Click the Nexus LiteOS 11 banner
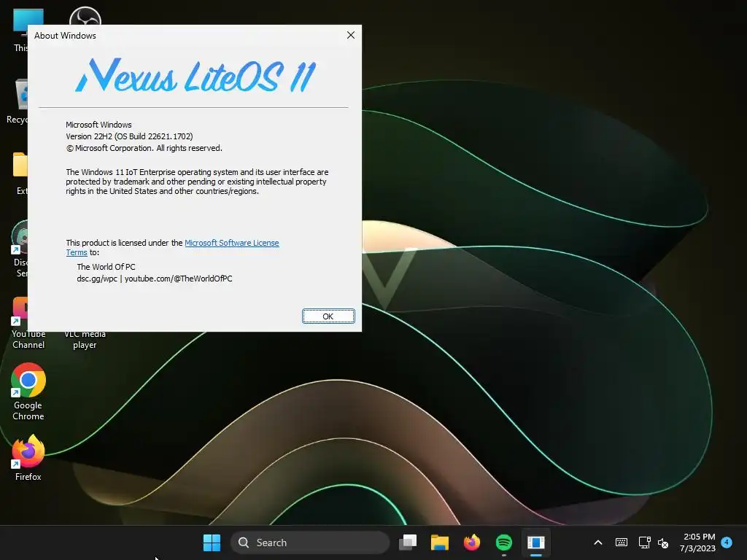Image resolution: width=747 pixels, height=560 pixels. 196,75
